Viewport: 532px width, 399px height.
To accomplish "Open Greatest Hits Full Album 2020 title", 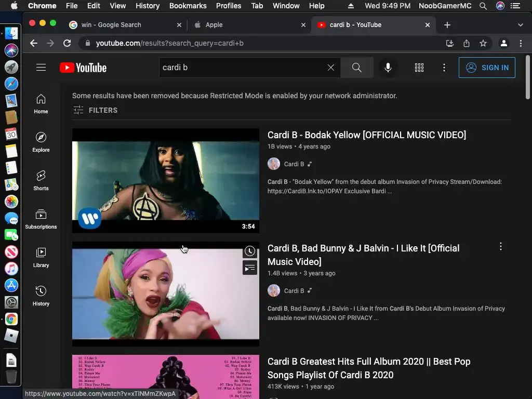I will [x=369, y=368].
